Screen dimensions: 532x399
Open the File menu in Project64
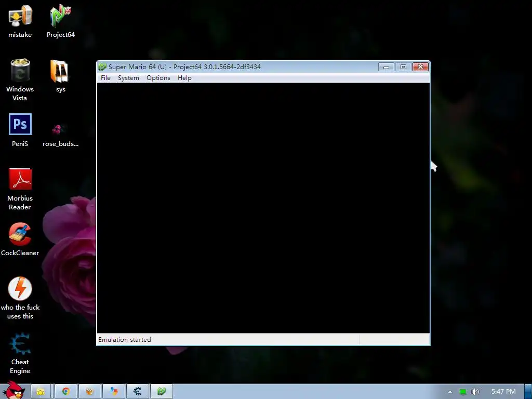click(105, 78)
